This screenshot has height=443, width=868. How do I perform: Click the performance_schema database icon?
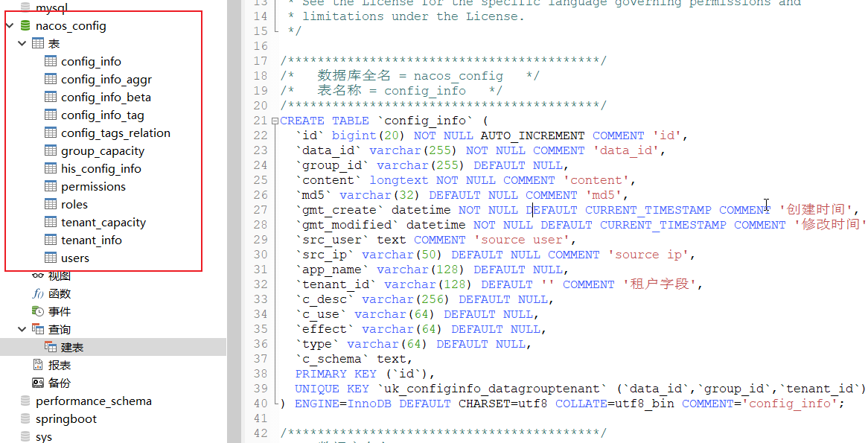click(25, 401)
